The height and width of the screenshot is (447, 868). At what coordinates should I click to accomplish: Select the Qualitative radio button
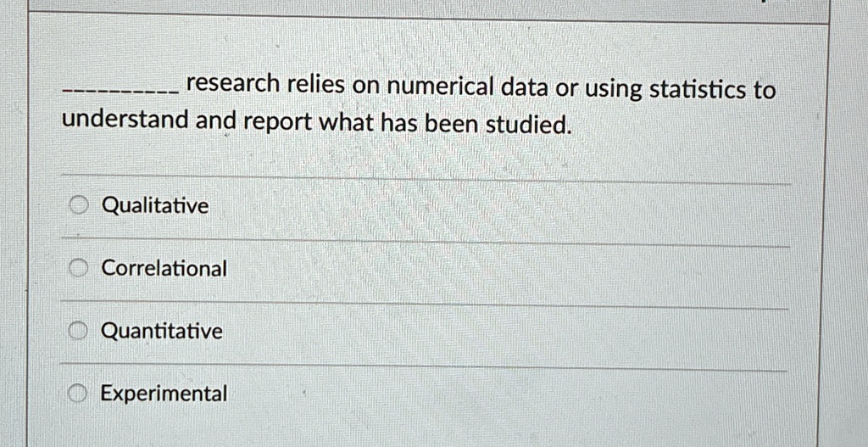point(79,206)
